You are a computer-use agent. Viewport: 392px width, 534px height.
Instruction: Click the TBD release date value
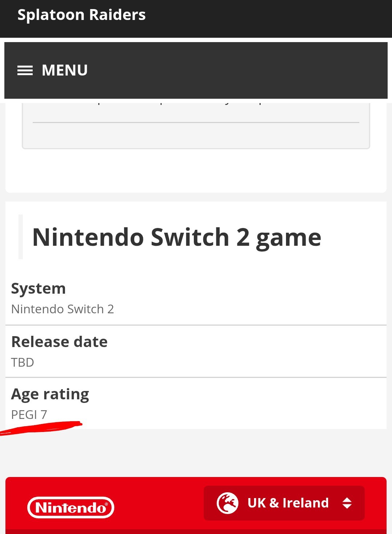23,363
